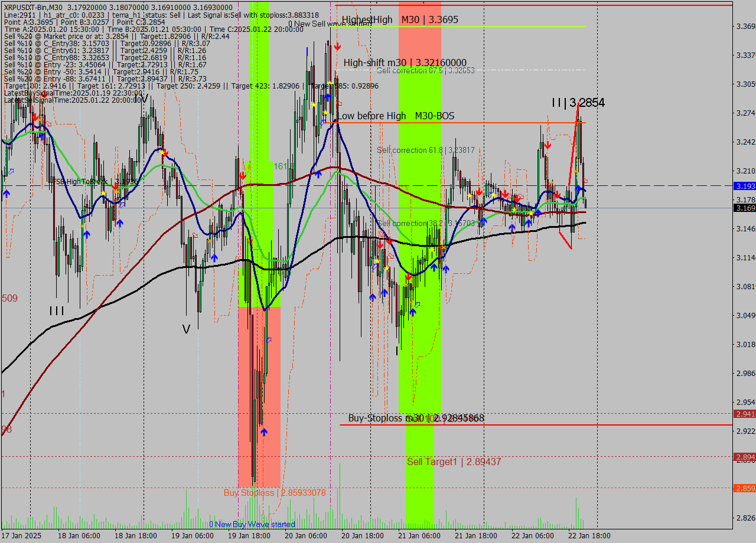Click the green '161.8' Fibonacci label
Screen dimensions: 756x543
tap(284, 166)
